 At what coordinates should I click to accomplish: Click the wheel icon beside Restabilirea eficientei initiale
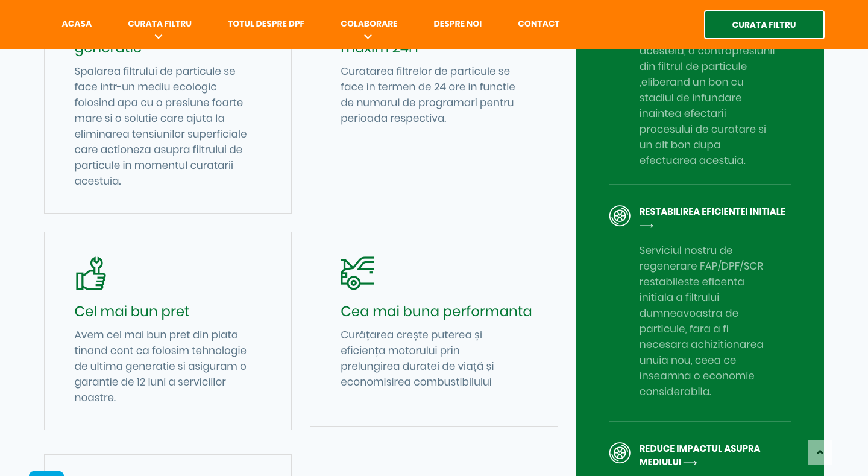(x=620, y=215)
